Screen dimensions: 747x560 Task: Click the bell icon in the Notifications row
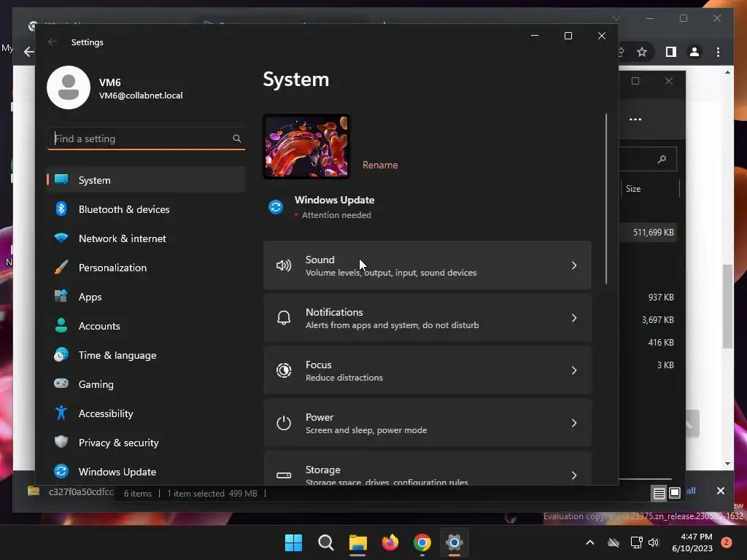(284, 318)
